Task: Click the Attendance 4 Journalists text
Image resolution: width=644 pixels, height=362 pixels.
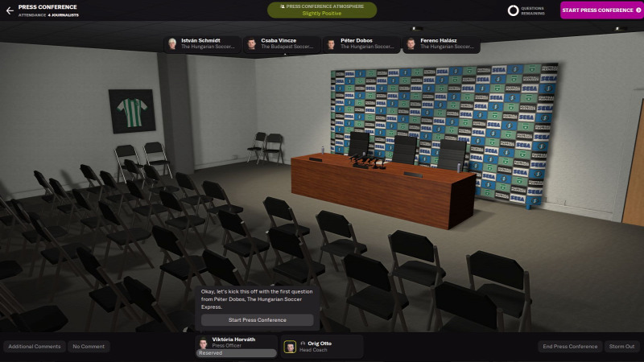Action: tap(48, 15)
